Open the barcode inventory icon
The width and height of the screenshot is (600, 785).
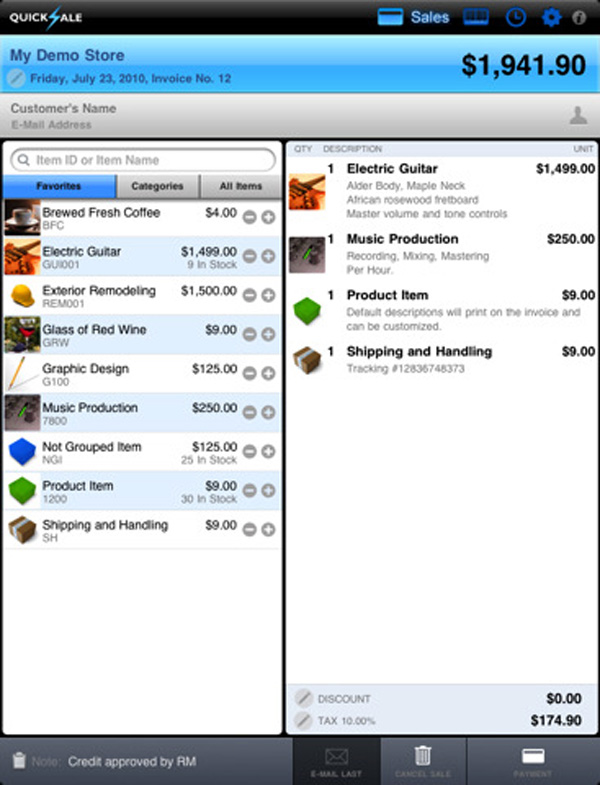(x=476, y=18)
